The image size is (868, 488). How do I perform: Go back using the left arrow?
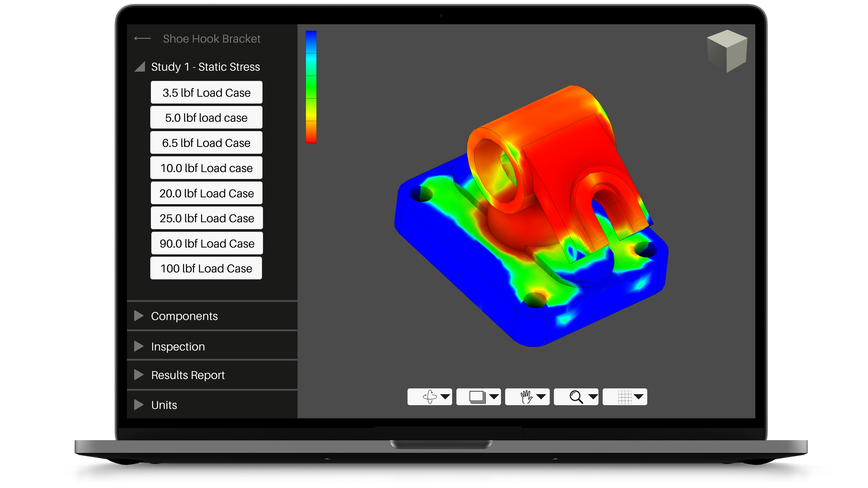click(x=142, y=39)
